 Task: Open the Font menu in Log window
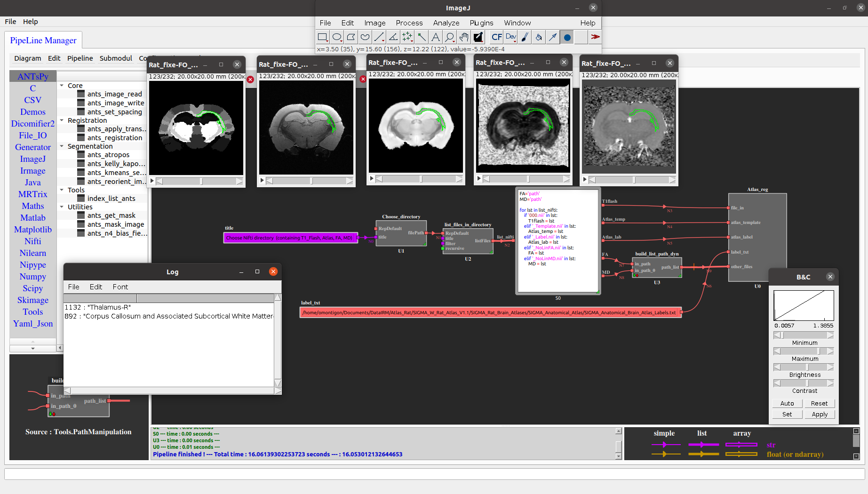[120, 287]
